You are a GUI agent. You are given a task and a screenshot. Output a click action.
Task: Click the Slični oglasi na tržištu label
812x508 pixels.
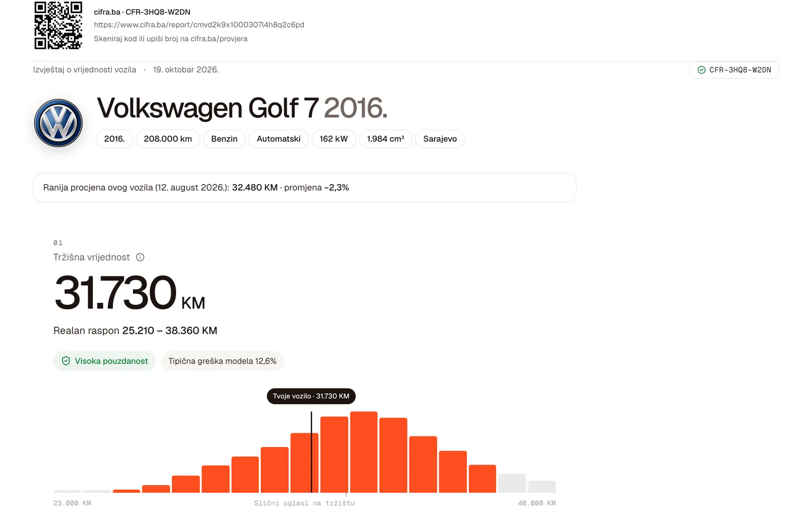click(x=304, y=503)
